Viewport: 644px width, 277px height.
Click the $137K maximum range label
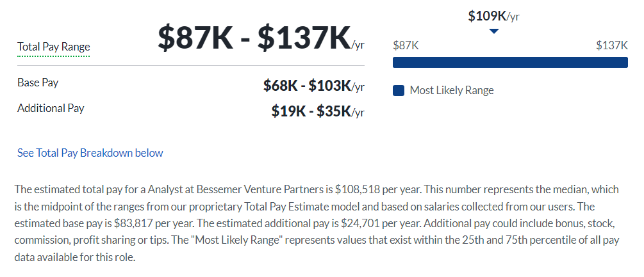click(612, 45)
